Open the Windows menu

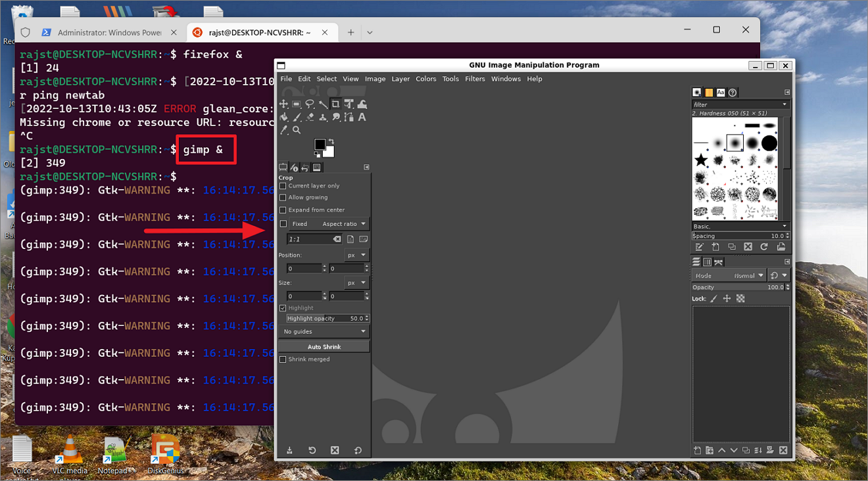[x=506, y=79]
